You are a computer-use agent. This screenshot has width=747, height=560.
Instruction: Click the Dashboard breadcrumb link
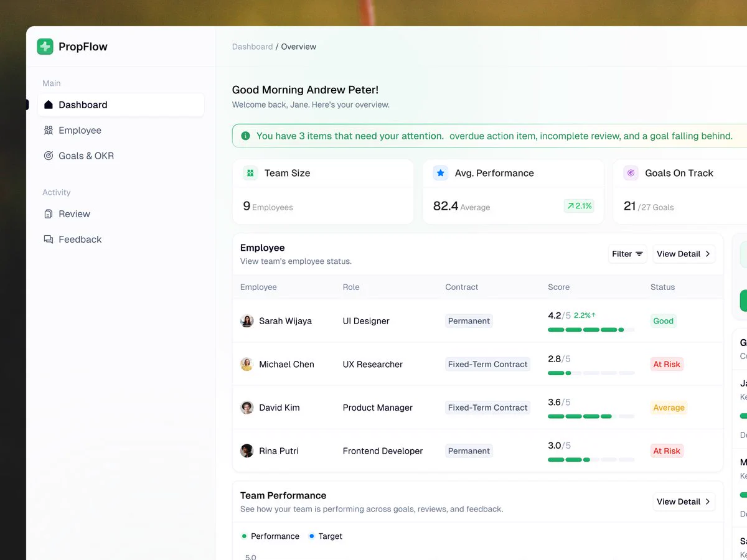click(x=252, y=47)
